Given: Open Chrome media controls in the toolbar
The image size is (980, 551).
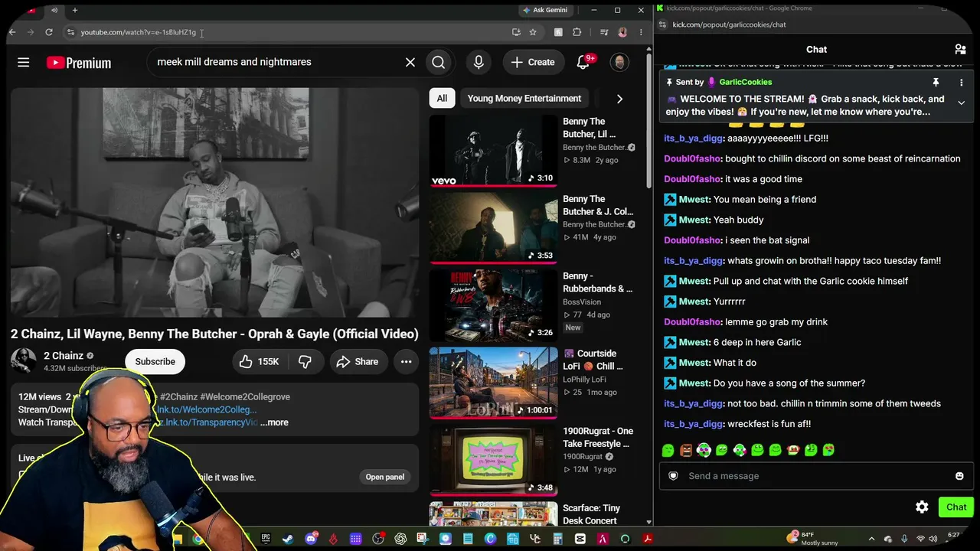Looking at the screenshot, I should click(x=605, y=32).
